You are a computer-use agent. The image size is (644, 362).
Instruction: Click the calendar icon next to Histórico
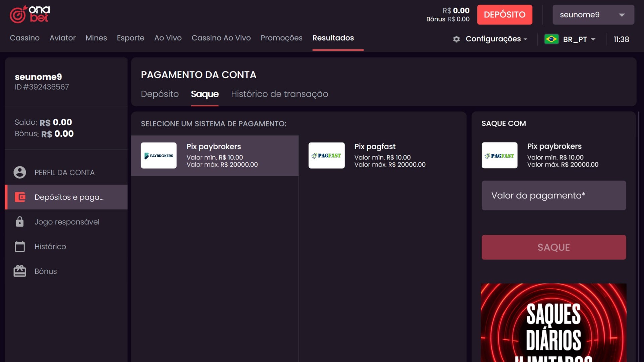tap(20, 247)
